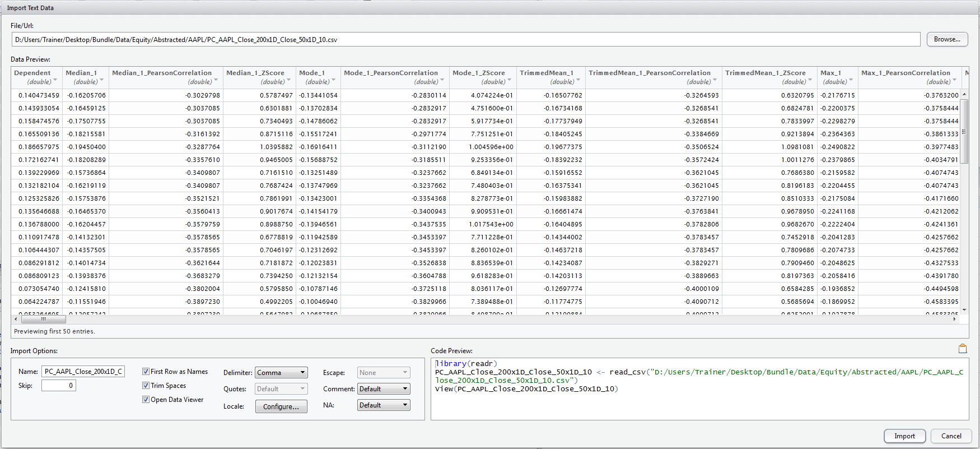This screenshot has height=449, width=980.
Task: Open the Delimiter Comma dropdown
Action: coord(282,373)
